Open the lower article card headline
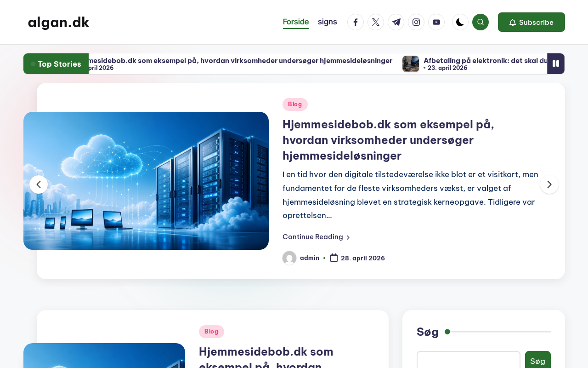Viewport: 588px width, 368px height. [x=267, y=356]
